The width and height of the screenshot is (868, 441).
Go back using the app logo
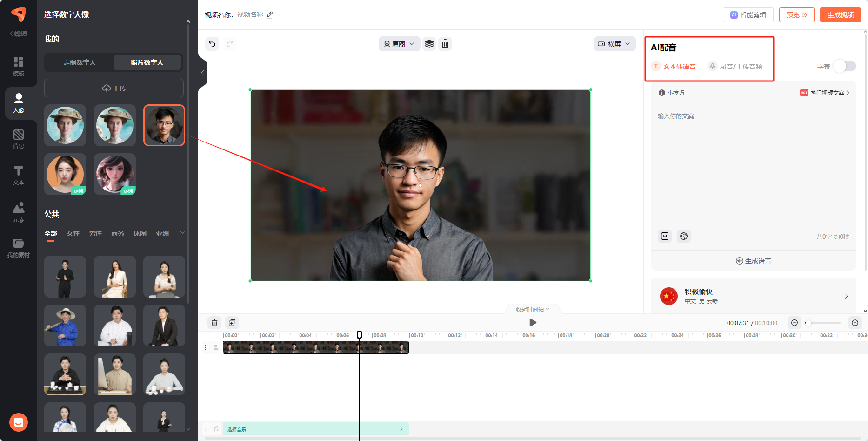(x=19, y=14)
